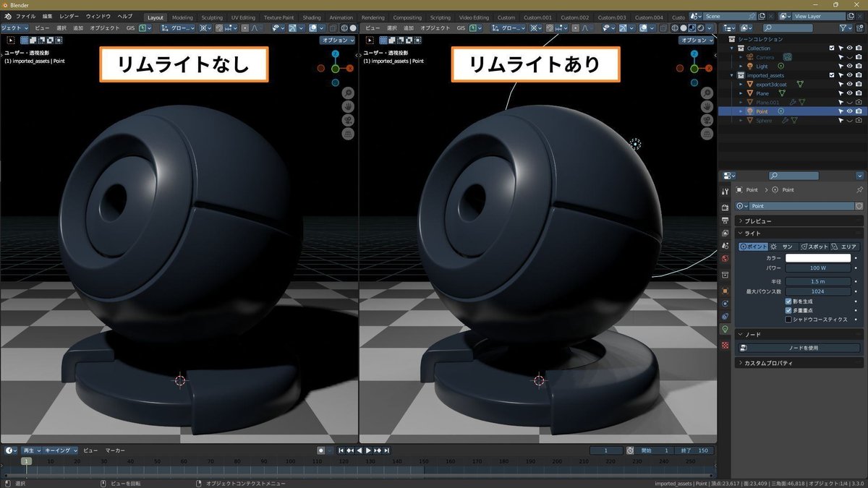Hide the Point light via eye icon
This screenshot has height=488, width=868.
pyautogui.click(x=849, y=111)
